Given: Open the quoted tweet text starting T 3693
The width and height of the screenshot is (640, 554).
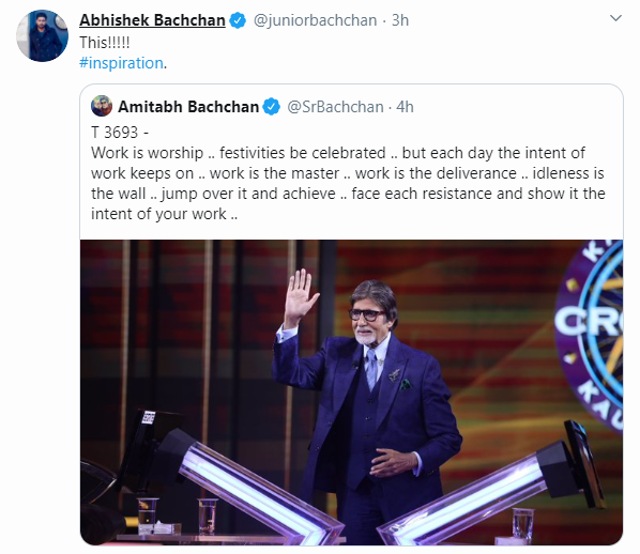Looking at the screenshot, I should [348, 173].
